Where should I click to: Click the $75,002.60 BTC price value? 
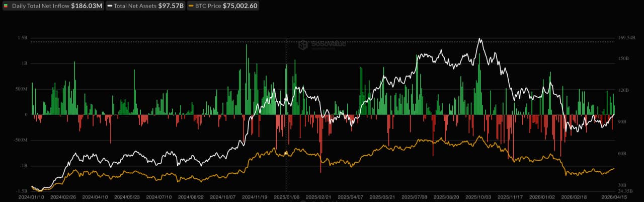click(240, 6)
